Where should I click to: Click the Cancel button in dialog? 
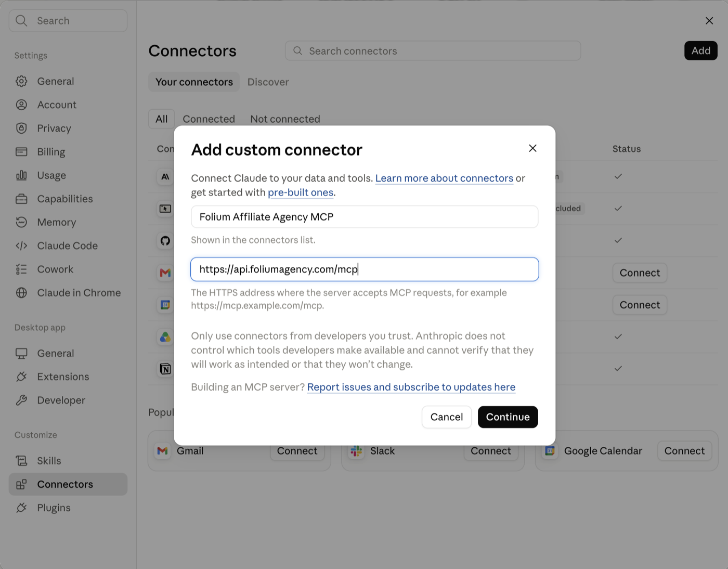(x=447, y=417)
